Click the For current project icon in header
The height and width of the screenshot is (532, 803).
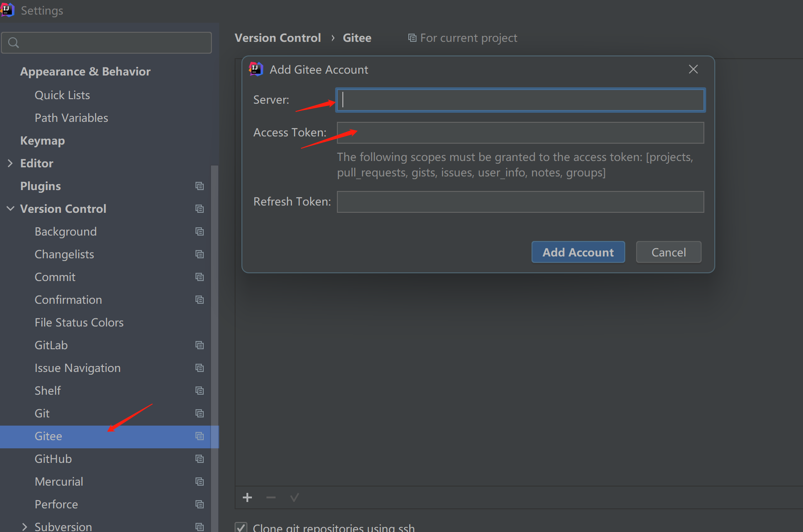pyautogui.click(x=412, y=38)
